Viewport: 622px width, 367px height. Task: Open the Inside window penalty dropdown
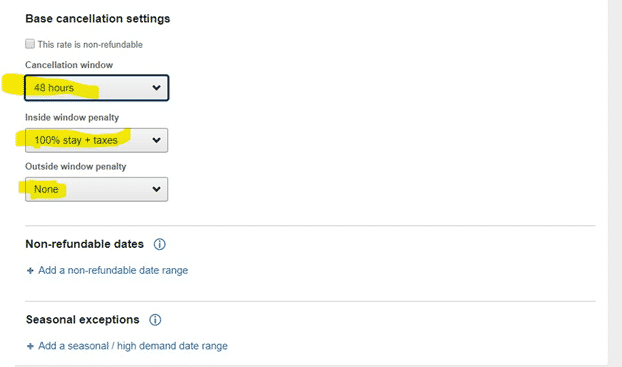[96, 140]
